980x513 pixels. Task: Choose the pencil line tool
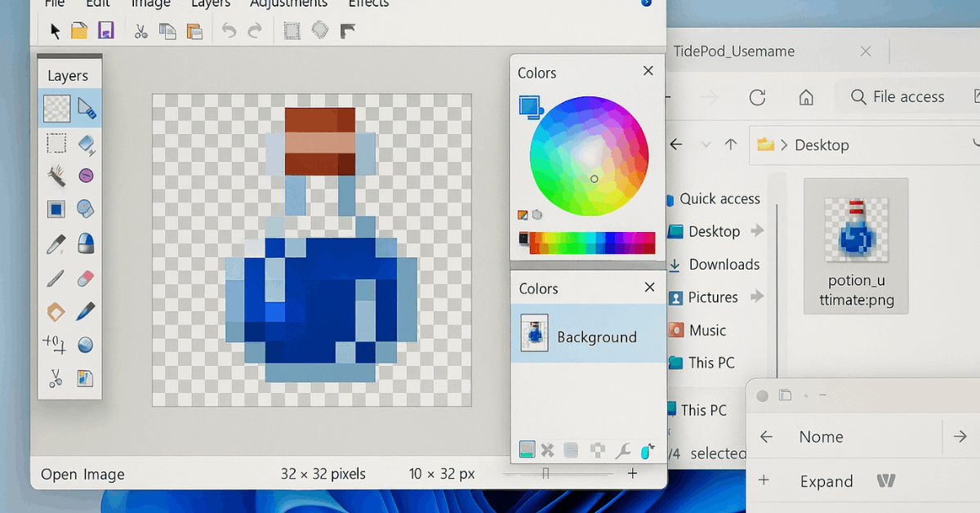tap(56, 278)
